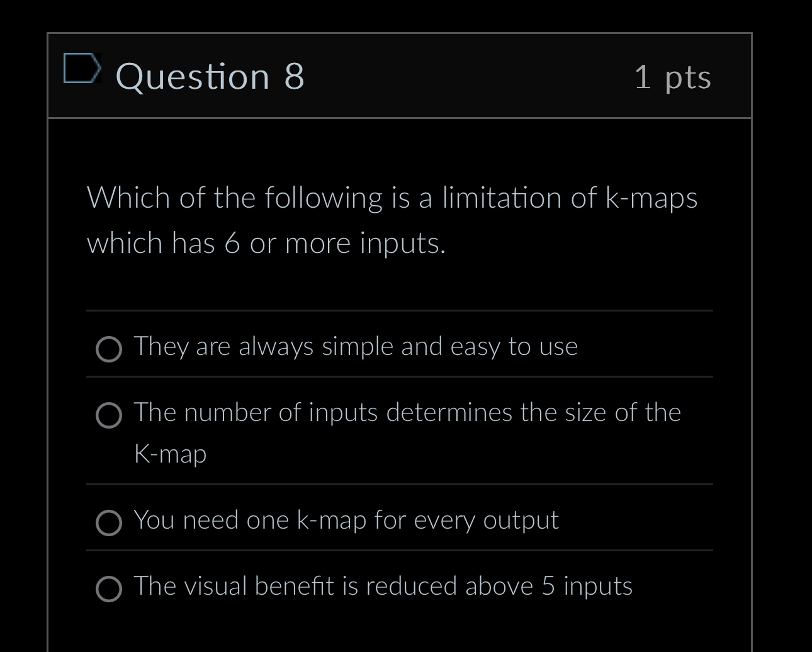Click the divider line above the first answer option

click(x=398, y=310)
